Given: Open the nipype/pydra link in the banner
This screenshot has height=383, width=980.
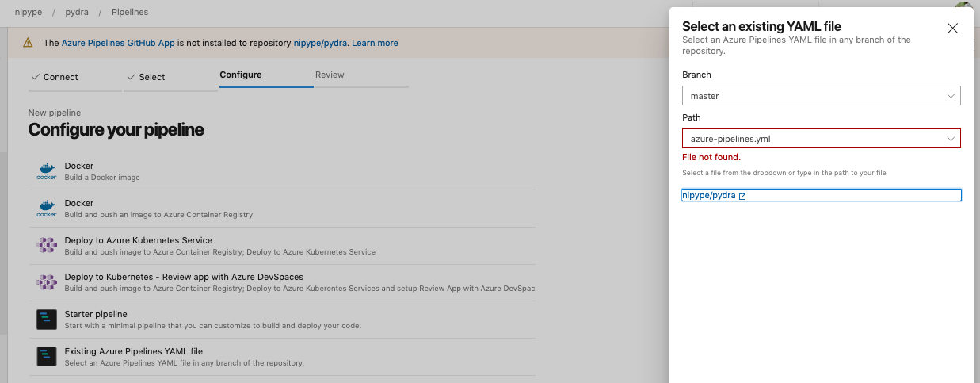Looking at the screenshot, I should [x=320, y=43].
